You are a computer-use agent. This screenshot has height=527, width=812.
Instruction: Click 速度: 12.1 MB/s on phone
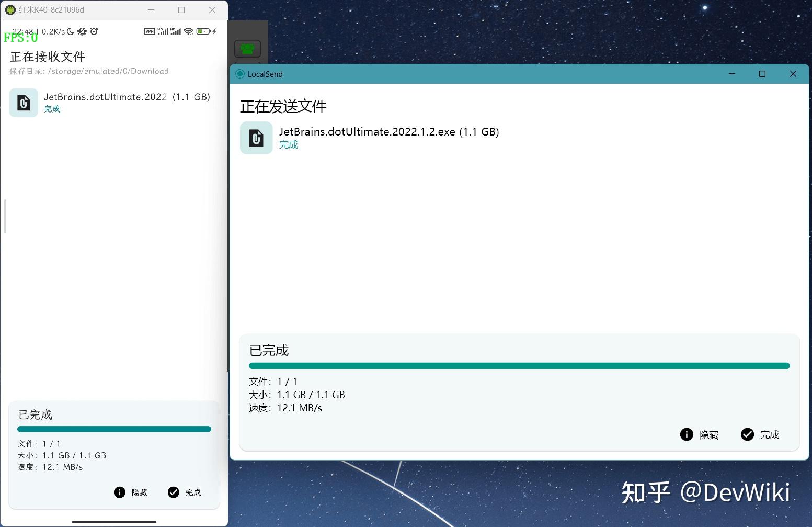[50, 467]
